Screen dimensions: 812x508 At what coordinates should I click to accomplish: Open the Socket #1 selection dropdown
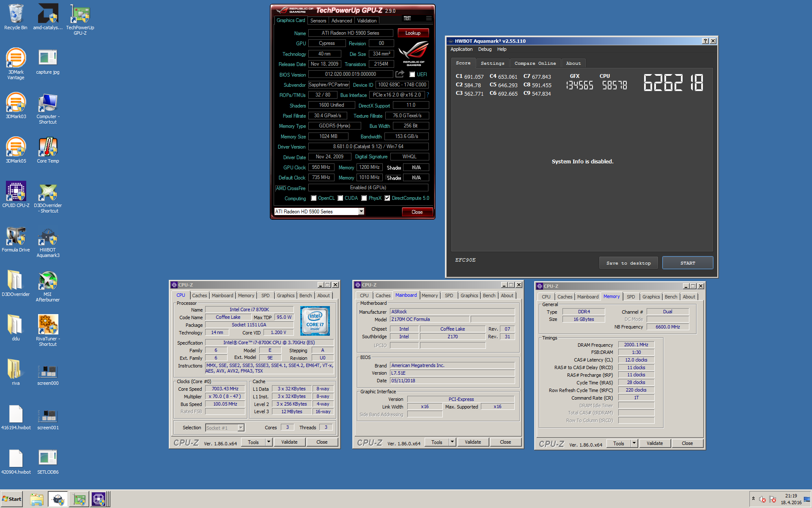click(x=241, y=428)
